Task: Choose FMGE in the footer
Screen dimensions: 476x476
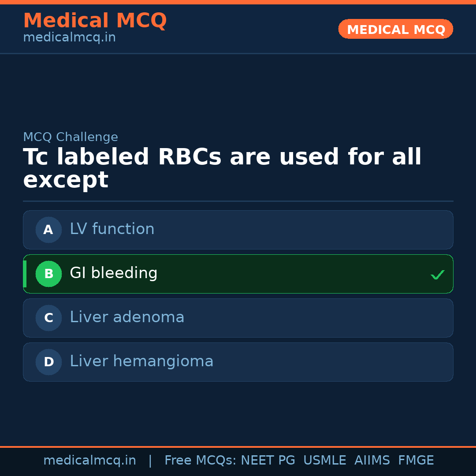Action: coord(416,461)
